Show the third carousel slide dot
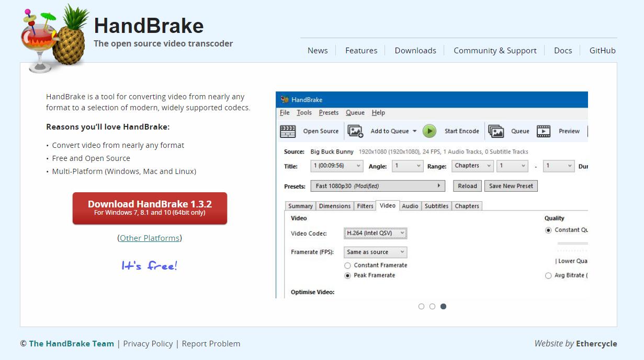The height and width of the screenshot is (360, 644). (x=443, y=307)
